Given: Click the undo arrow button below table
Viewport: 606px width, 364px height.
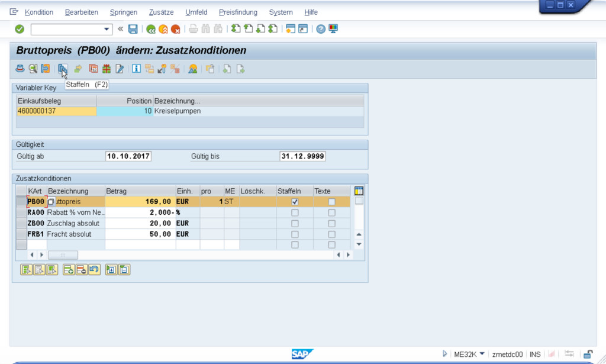Looking at the screenshot, I should [x=94, y=270].
